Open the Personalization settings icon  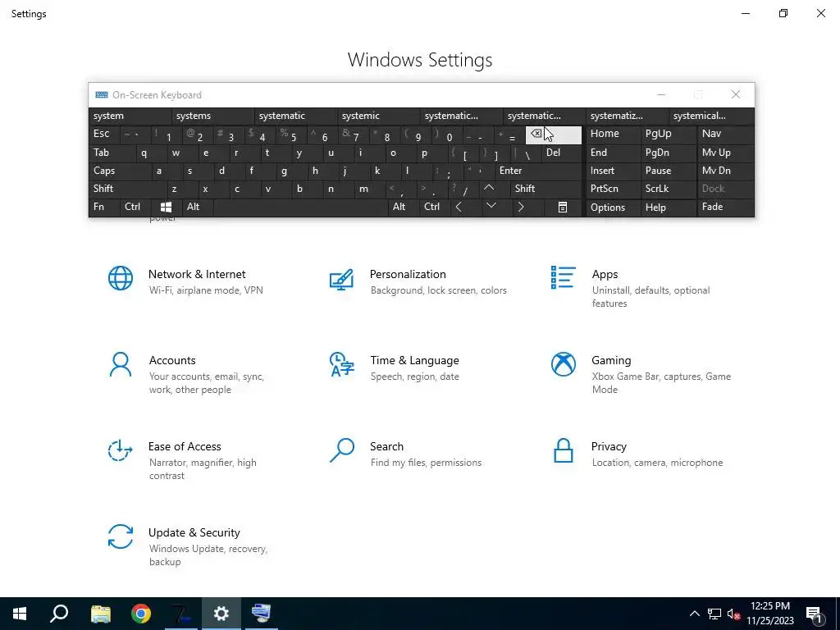coord(342,280)
